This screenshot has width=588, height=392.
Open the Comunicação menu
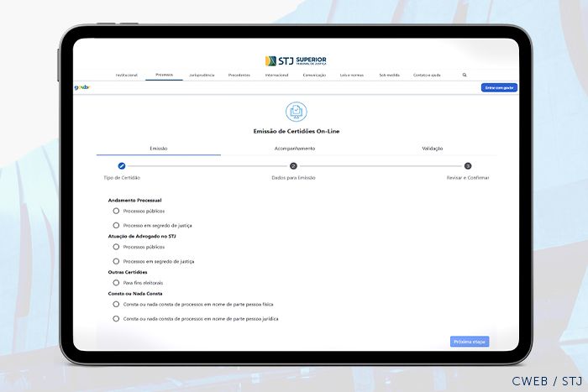314,75
